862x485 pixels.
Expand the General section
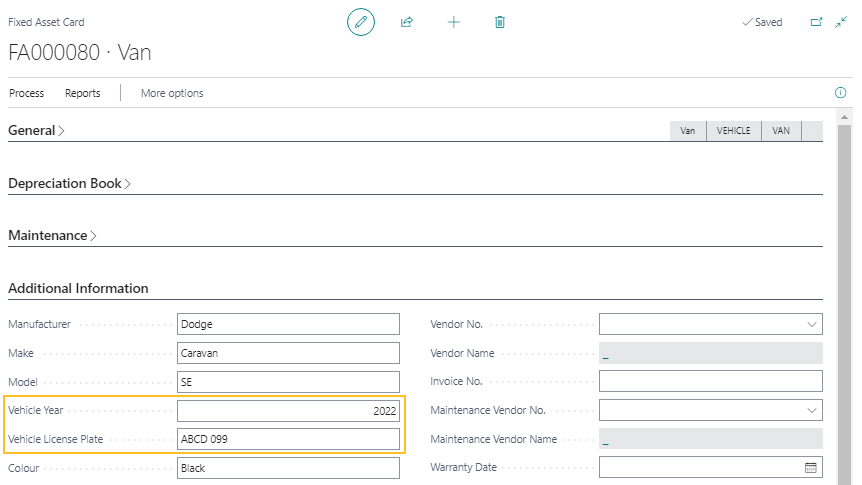[36, 130]
